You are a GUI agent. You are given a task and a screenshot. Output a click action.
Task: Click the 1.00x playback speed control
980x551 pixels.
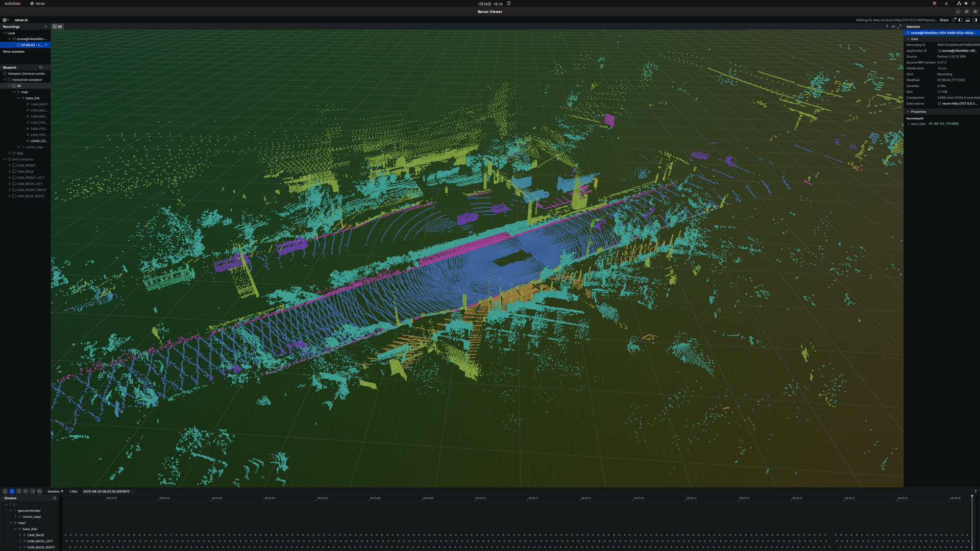click(x=73, y=491)
